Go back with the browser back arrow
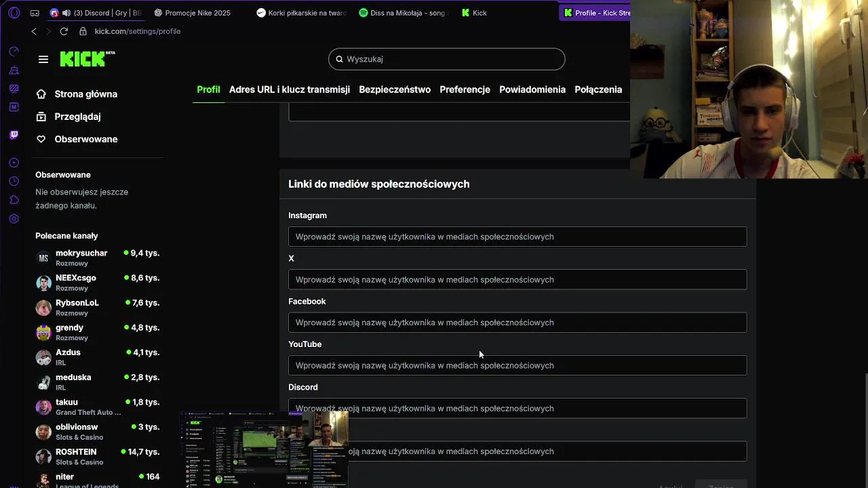The height and width of the screenshot is (488, 868). 34,31
